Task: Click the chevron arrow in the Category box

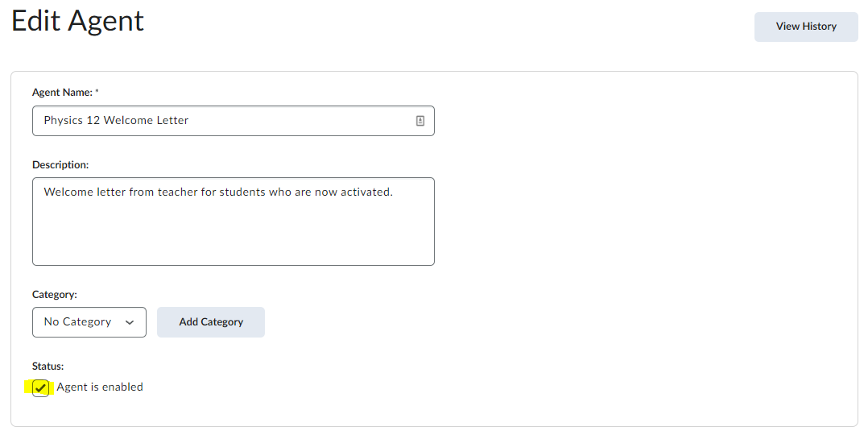Action: coord(130,322)
